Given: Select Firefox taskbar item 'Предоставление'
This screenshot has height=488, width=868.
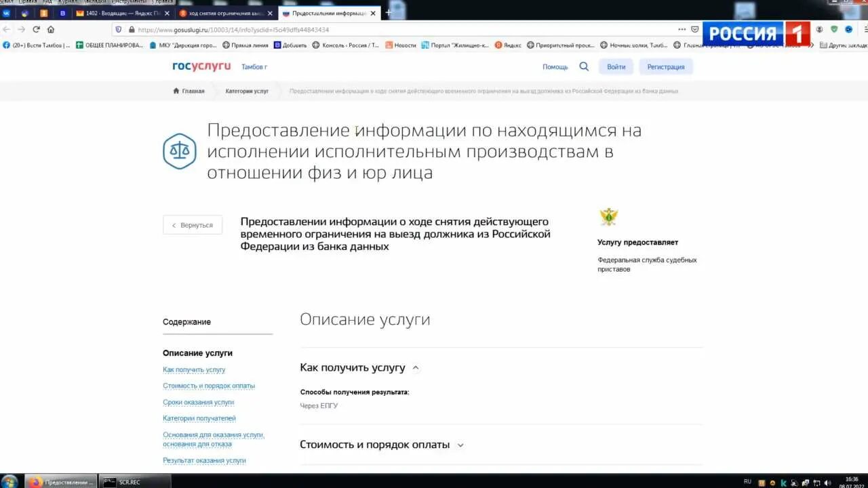Looking at the screenshot, I should tap(61, 482).
